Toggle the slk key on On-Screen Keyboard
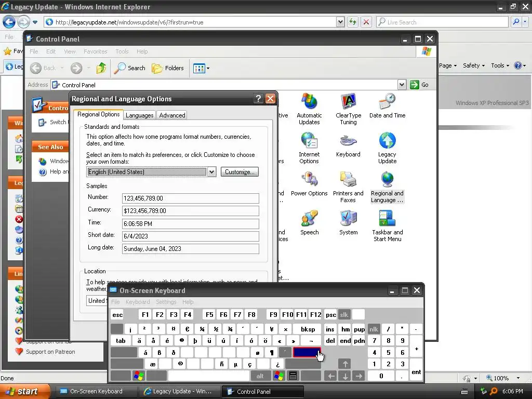The width and height of the screenshot is (532, 399). [x=344, y=315]
